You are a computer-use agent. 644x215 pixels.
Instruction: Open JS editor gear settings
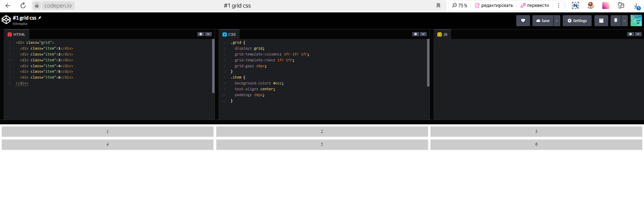[631, 34]
